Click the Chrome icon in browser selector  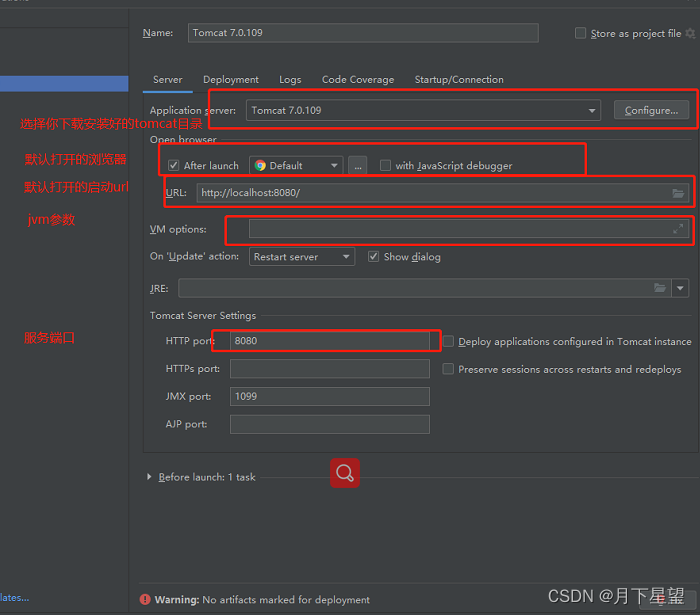point(260,166)
